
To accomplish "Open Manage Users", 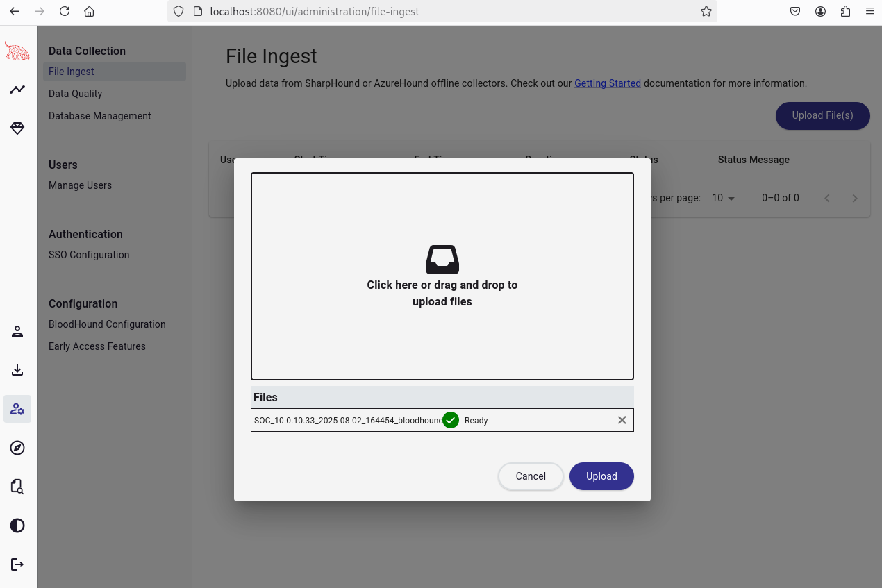I will click(x=80, y=185).
